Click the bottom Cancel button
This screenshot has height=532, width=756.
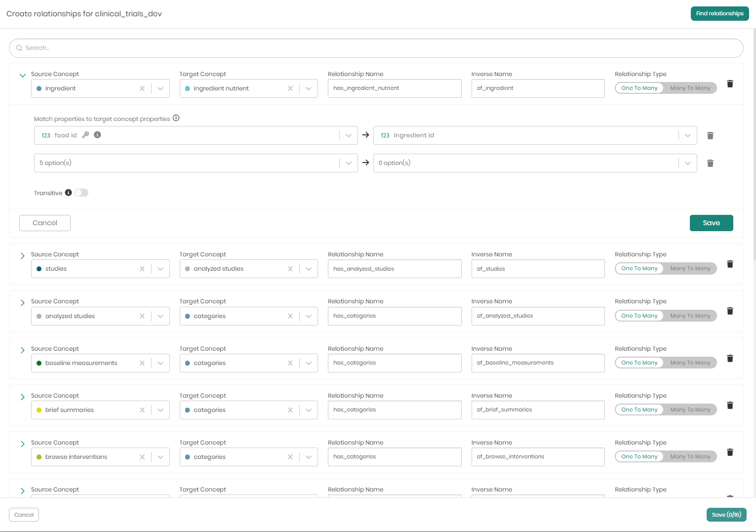point(24,515)
